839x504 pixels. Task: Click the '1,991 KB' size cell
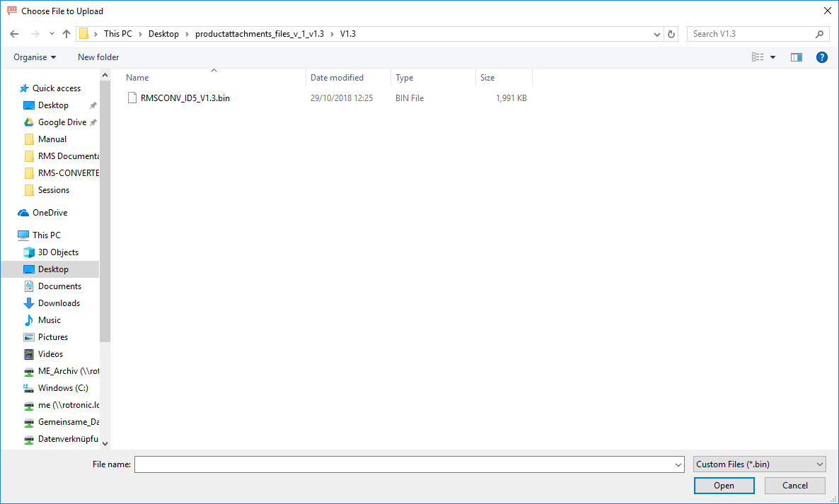(511, 98)
